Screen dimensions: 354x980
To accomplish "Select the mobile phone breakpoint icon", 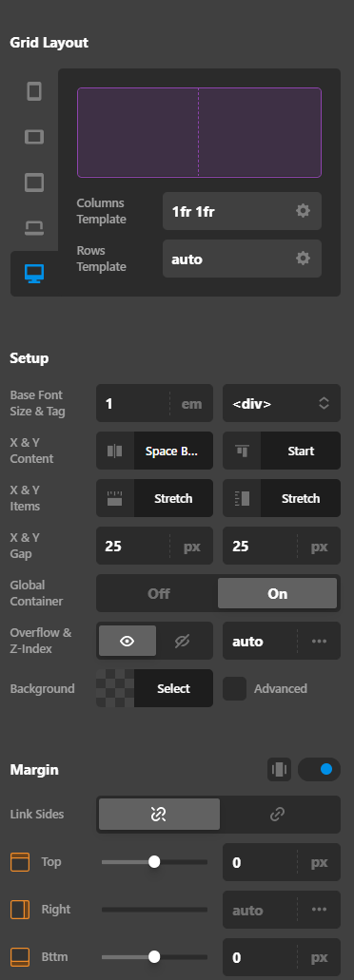I will coord(34,92).
